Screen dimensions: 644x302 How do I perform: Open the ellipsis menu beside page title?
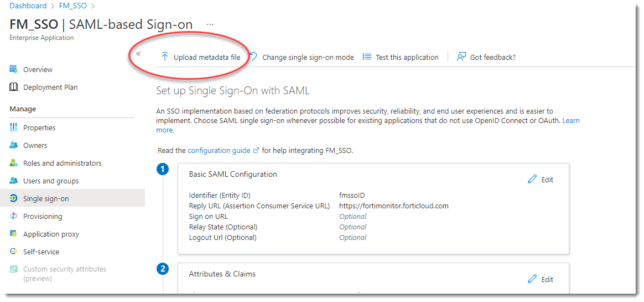[x=210, y=24]
